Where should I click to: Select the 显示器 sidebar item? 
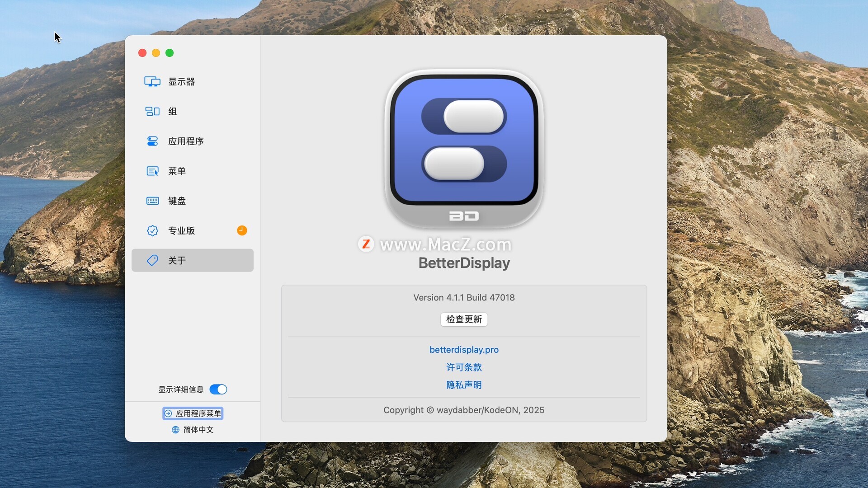182,82
